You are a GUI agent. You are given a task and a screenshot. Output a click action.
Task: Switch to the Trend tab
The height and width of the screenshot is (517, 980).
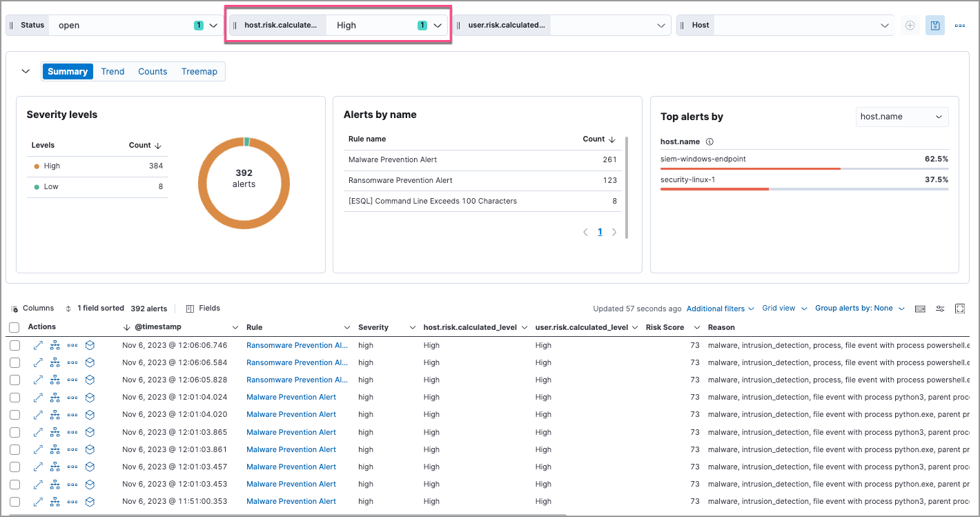click(x=112, y=71)
